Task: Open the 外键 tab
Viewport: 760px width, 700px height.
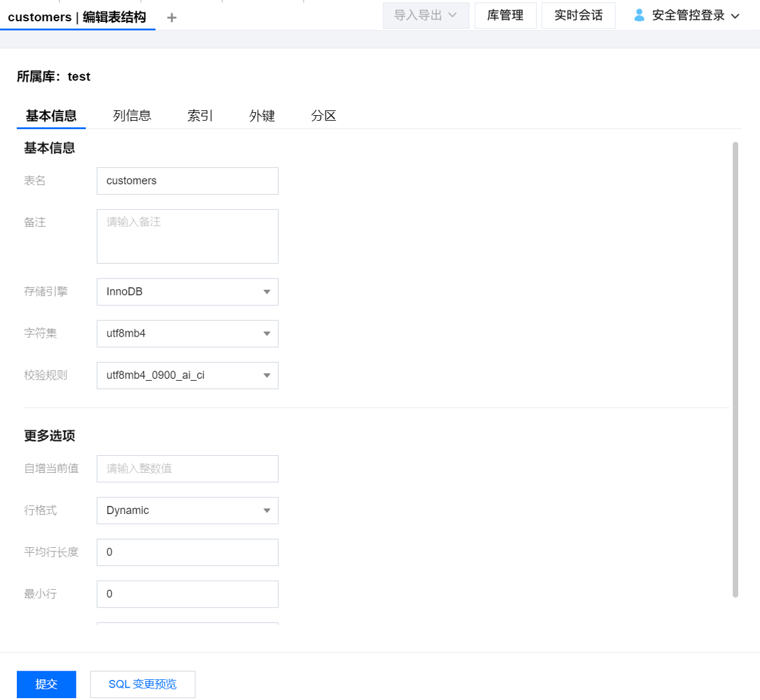Action: point(262,116)
